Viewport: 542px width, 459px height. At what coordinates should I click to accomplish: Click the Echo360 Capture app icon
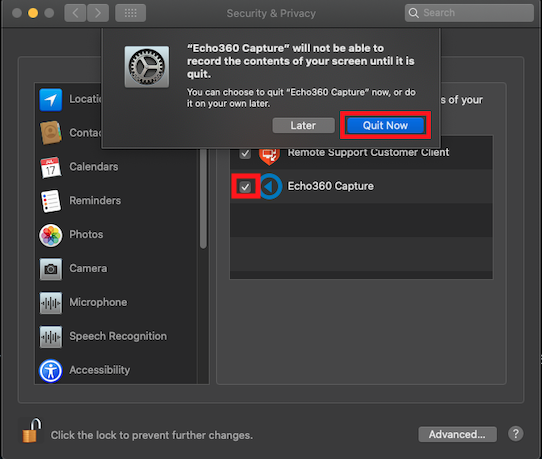point(270,187)
